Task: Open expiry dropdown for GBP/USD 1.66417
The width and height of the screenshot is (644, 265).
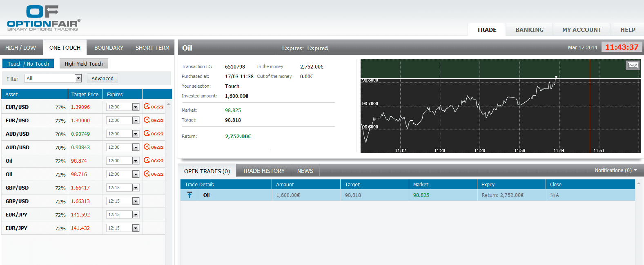Action: point(136,188)
